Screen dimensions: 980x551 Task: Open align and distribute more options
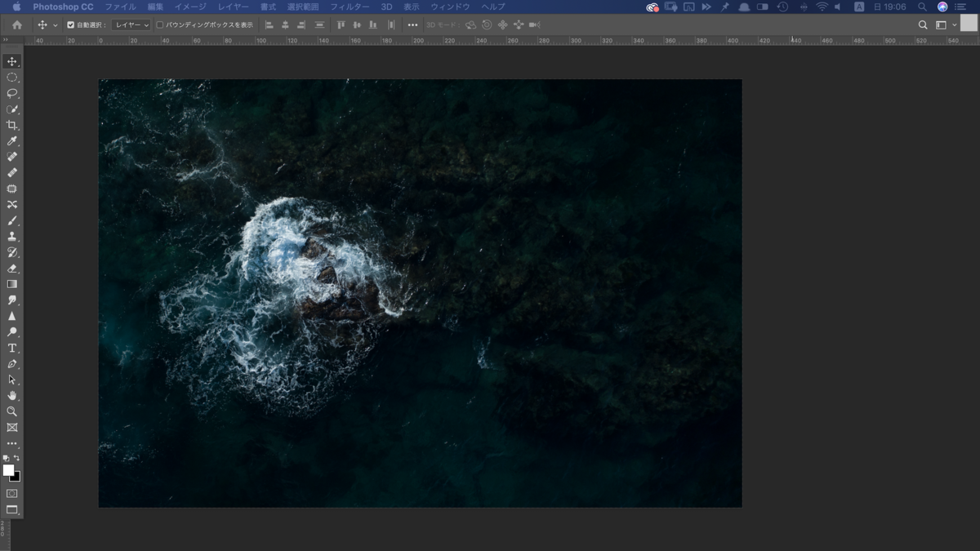coord(412,25)
